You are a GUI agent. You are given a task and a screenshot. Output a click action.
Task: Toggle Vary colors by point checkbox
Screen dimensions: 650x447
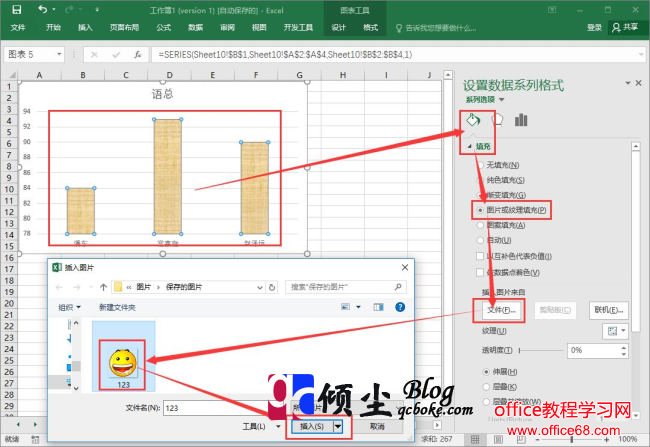[480, 272]
